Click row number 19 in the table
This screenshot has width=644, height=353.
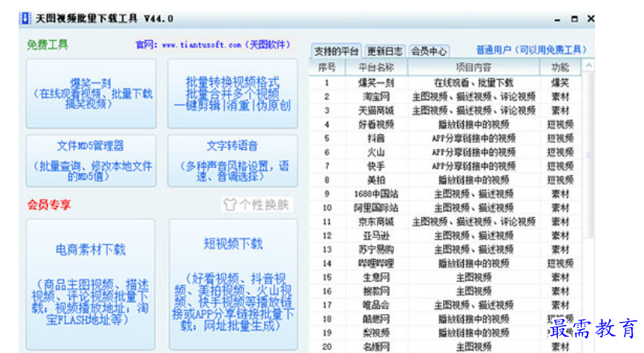[x=327, y=333]
